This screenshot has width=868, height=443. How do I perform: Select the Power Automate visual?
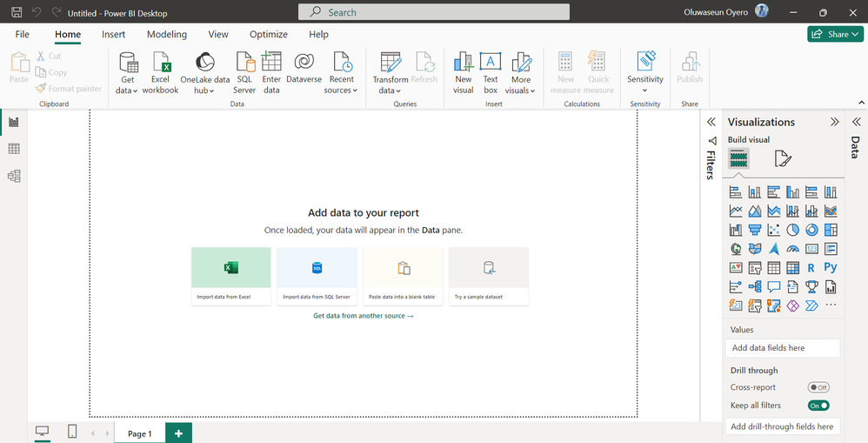point(811,305)
